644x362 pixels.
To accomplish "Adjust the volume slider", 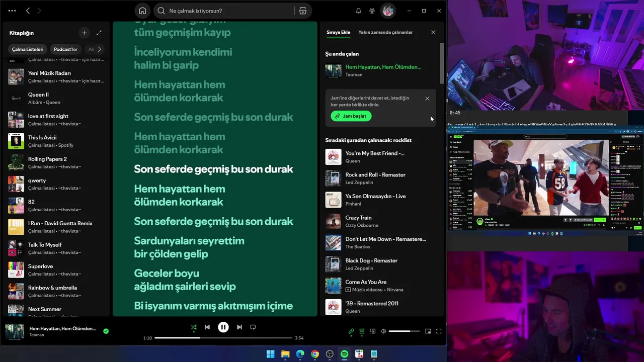I will tap(406, 331).
